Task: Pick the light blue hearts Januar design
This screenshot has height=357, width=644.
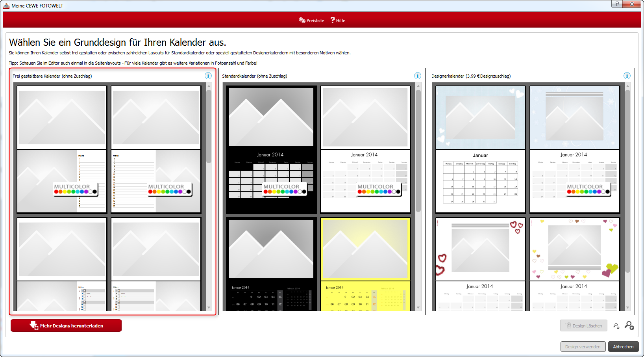Action: point(480,150)
